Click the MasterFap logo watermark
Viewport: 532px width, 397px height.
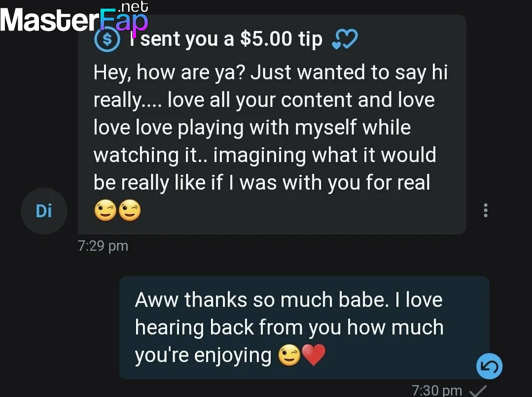click(74, 17)
